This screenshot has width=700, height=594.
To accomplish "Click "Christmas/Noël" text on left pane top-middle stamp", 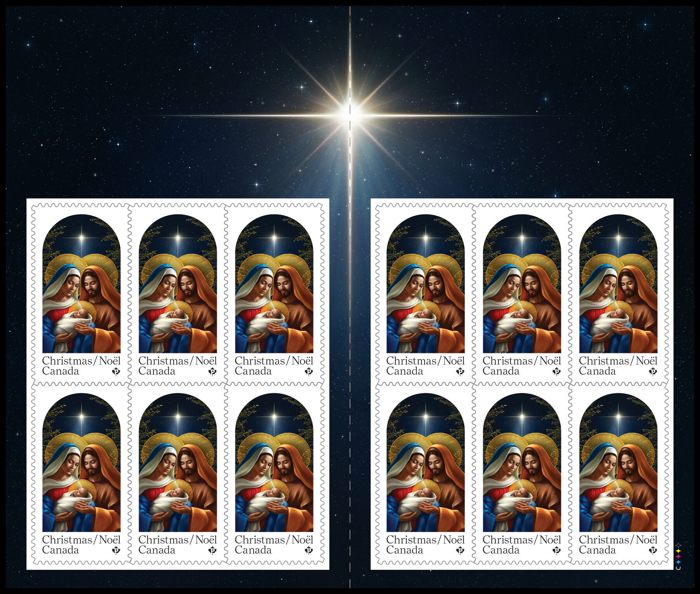I will 178,361.
